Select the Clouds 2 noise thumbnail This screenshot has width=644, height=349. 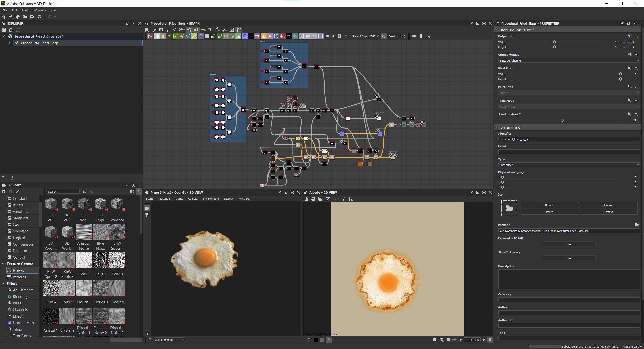(84, 288)
